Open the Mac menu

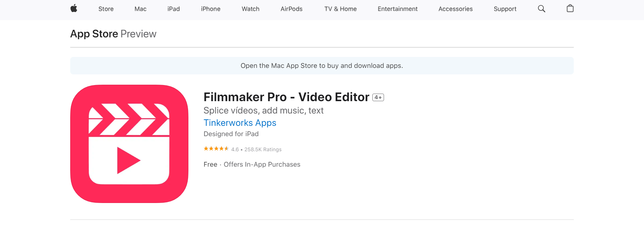140,9
